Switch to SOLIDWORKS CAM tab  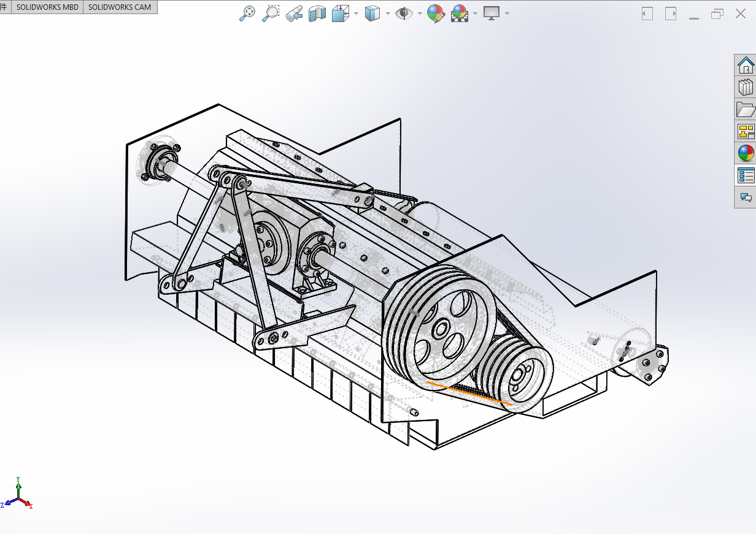pyautogui.click(x=120, y=7)
